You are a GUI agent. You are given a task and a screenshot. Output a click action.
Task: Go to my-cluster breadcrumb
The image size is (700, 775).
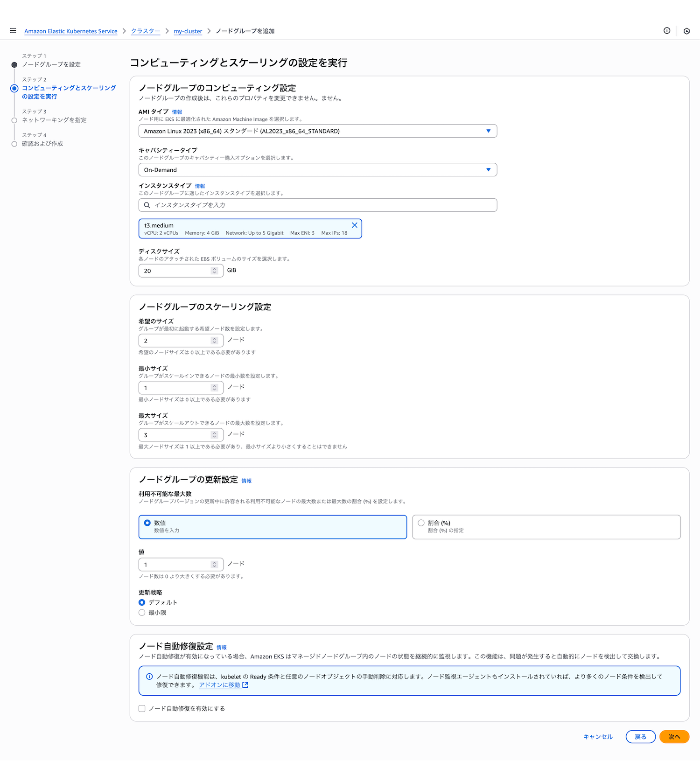[188, 31]
